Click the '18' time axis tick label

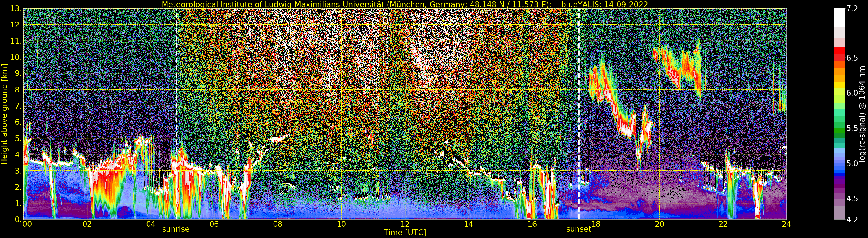click(596, 224)
